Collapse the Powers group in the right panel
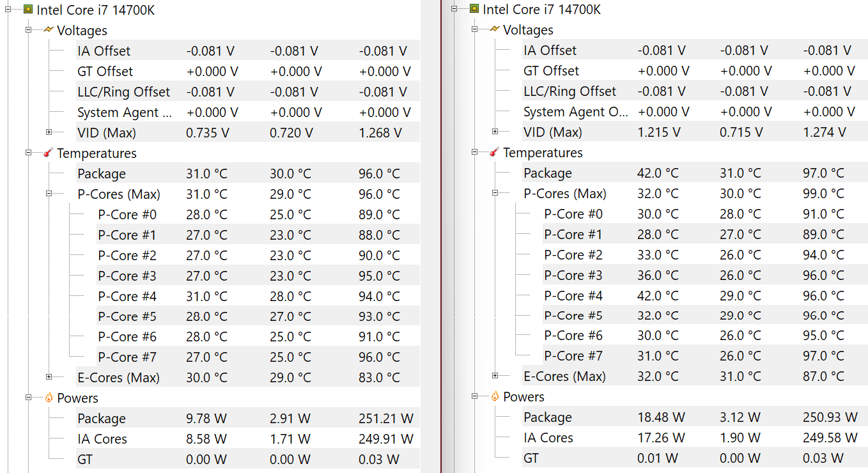Image resolution: width=868 pixels, height=473 pixels. pos(474,396)
